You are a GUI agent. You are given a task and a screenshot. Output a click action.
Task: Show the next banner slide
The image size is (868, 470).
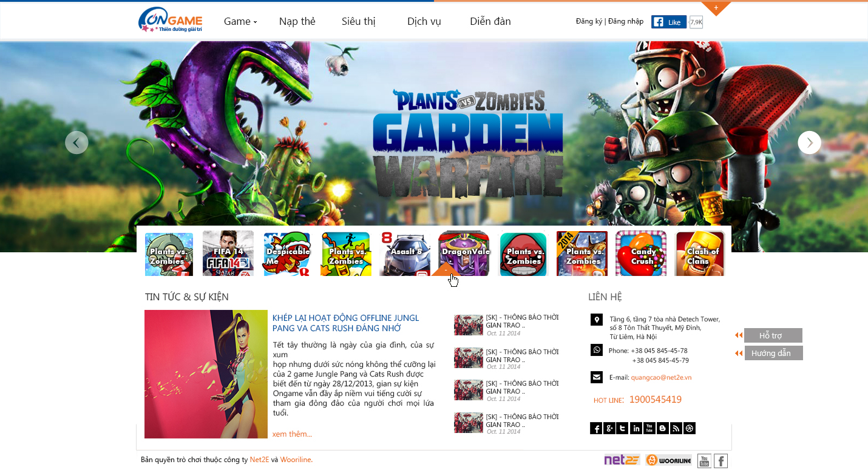click(809, 143)
